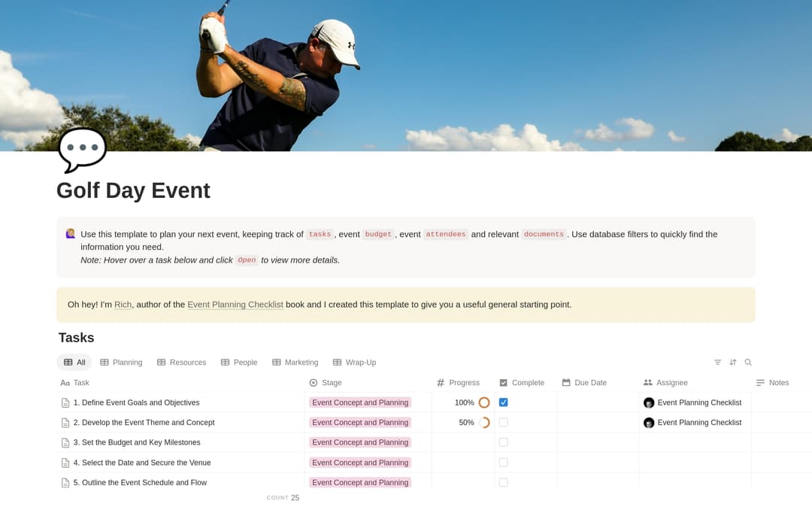Click the Tasks database heading

[x=76, y=338]
